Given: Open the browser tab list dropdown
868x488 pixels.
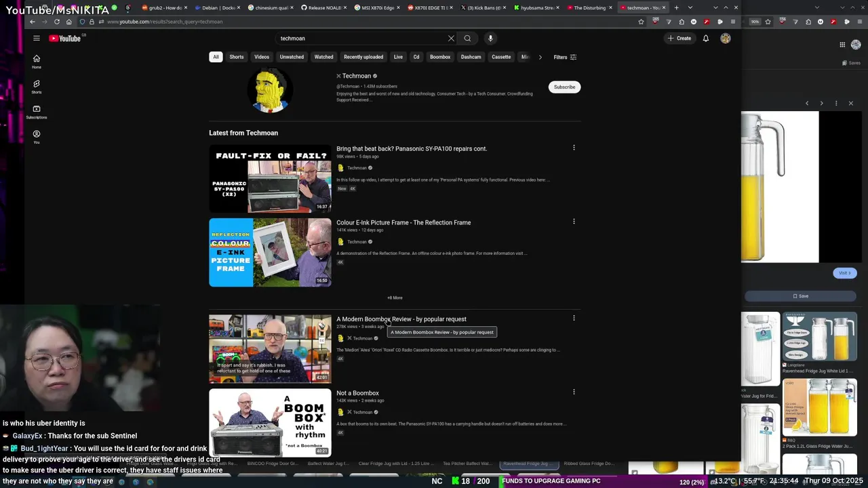Looking at the screenshot, I should point(690,7).
